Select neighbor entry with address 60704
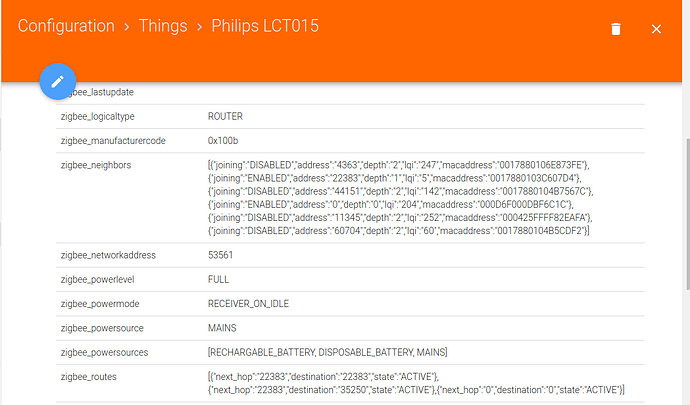Screen dimensions: 690x405 (399, 231)
